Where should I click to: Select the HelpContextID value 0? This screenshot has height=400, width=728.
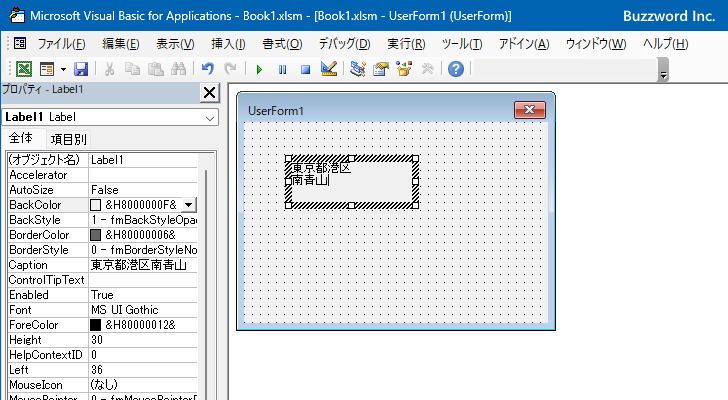click(143, 355)
